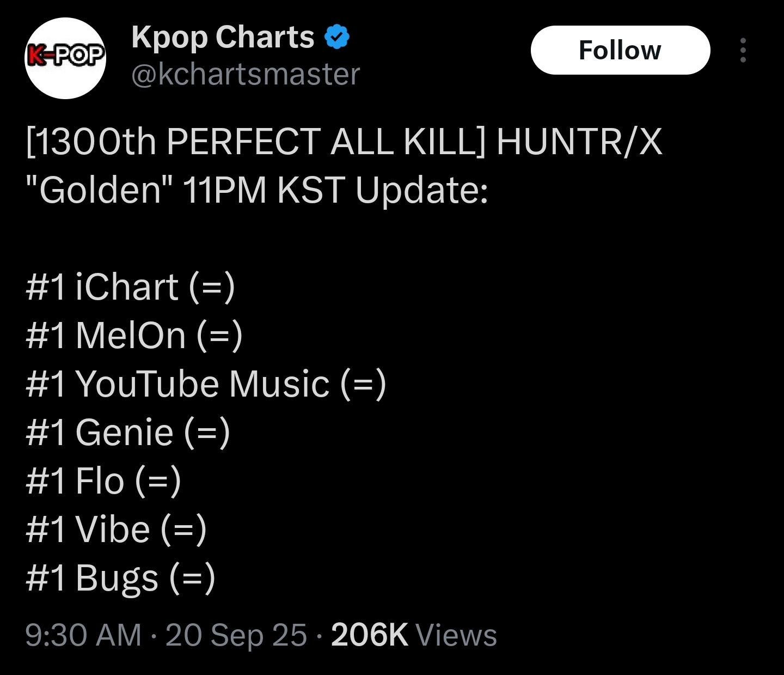Click the HUNTR/X artist name
784x675 pixels.
[579, 142]
